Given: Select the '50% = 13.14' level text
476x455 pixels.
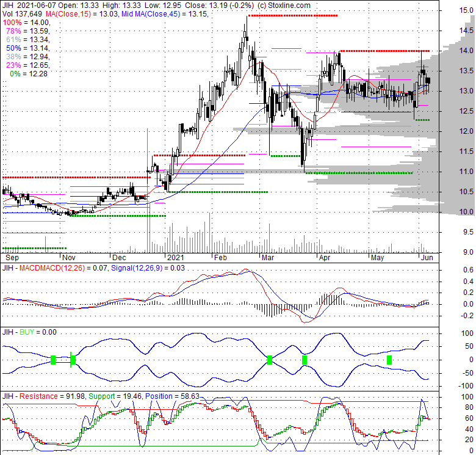Looking at the screenshot, I should click(27, 48).
